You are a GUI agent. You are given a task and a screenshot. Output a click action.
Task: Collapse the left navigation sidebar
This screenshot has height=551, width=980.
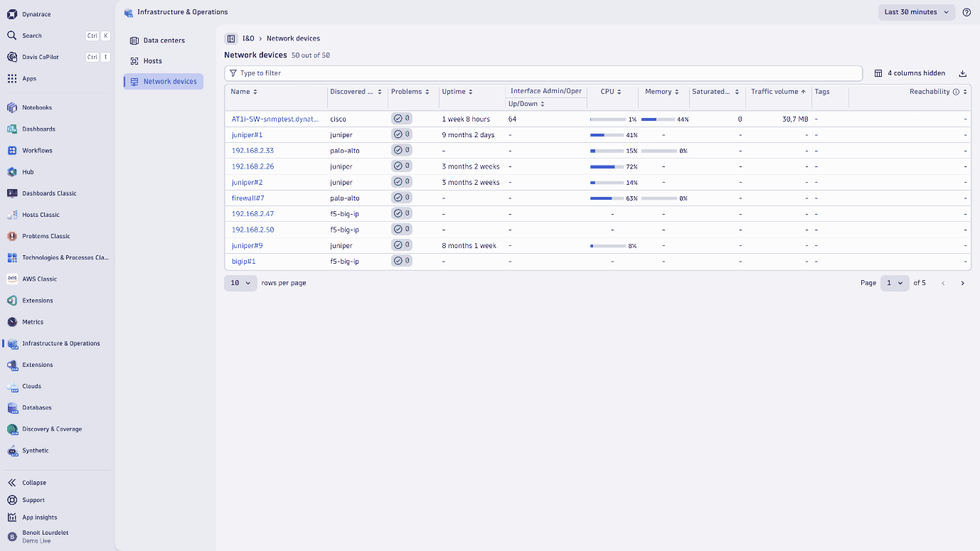33,483
